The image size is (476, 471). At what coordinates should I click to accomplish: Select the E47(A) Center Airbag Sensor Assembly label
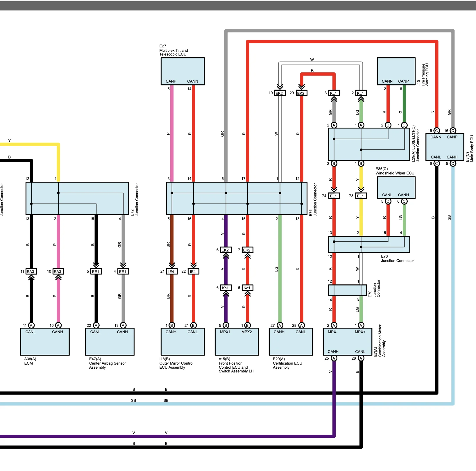click(x=107, y=363)
